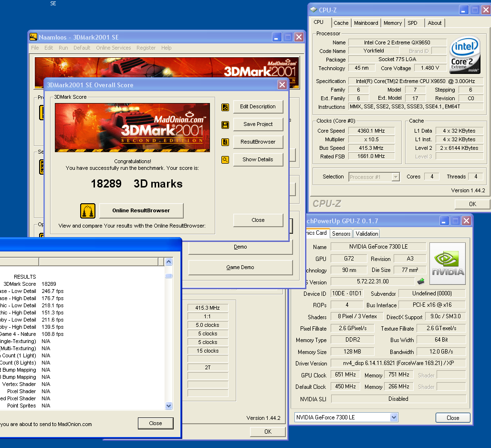Switch to the About tab in CPU-Z

[x=435, y=23]
